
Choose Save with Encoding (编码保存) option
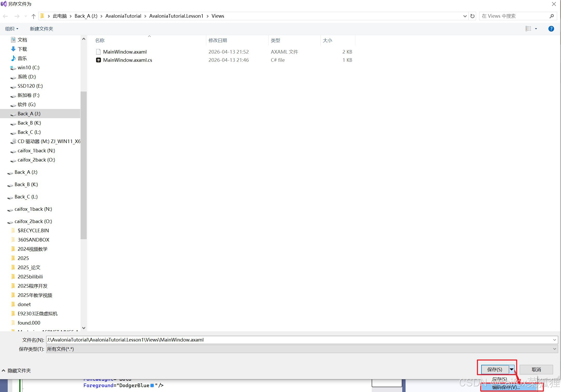pyautogui.click(x=506, y=387)
